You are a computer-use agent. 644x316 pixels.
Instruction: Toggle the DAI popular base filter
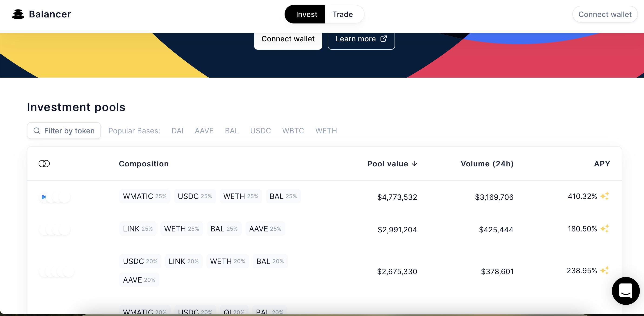coord(177,131)
